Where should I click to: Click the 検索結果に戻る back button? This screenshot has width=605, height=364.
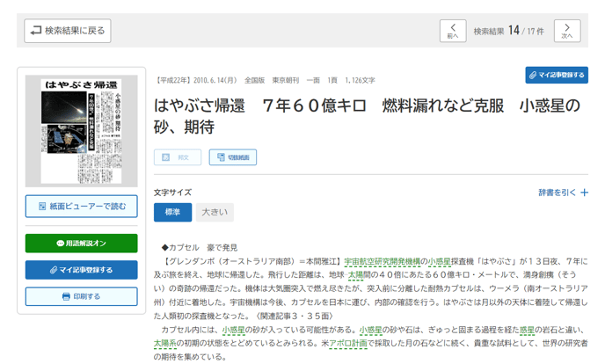coord(68,31)
